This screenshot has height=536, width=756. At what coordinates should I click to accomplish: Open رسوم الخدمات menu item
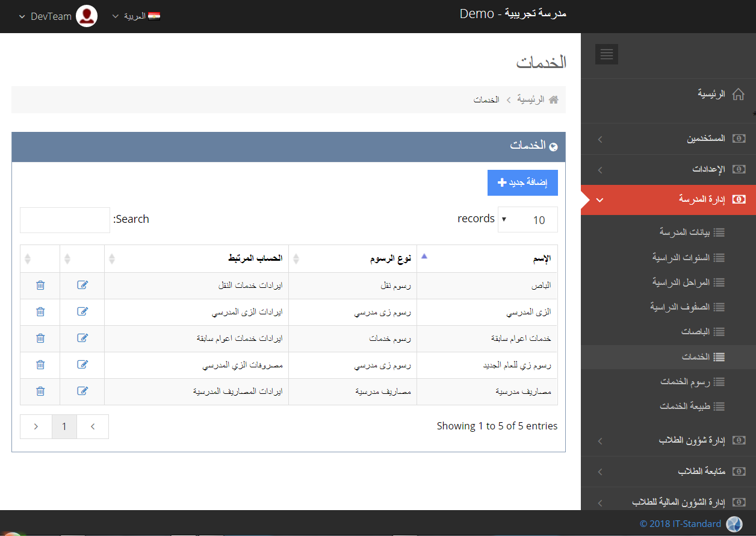point(685,382)
